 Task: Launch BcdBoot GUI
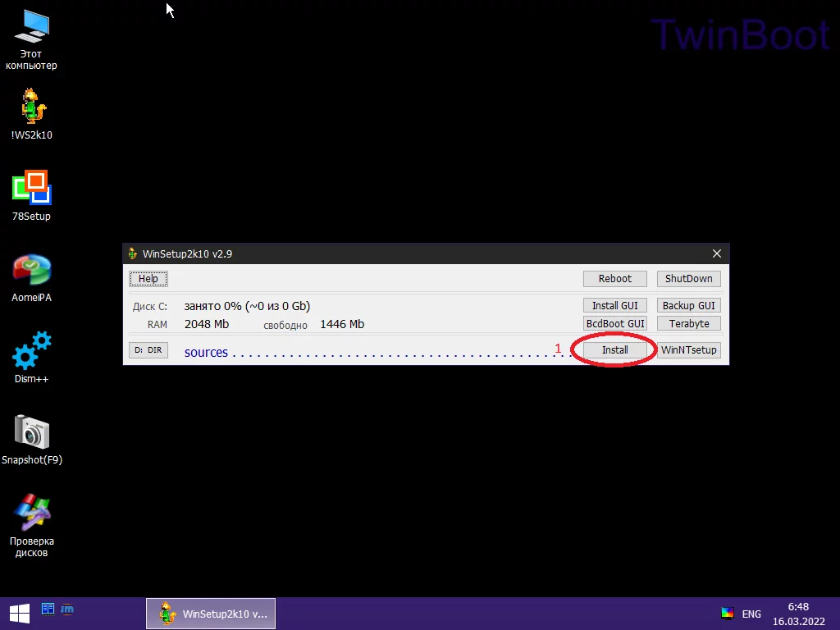coord(615,323)
